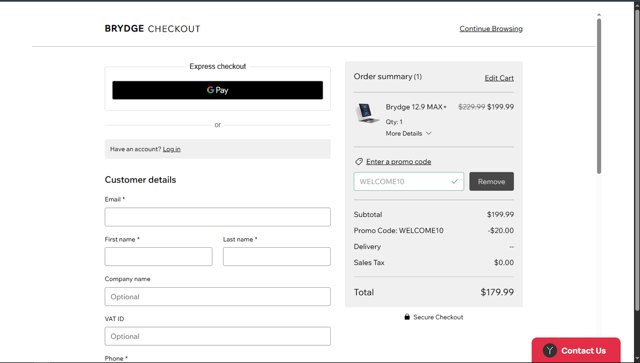Viewport: 640px width, 363px height.
Task: Open the Contact Us chat button
Action: [x=576, y=350]
